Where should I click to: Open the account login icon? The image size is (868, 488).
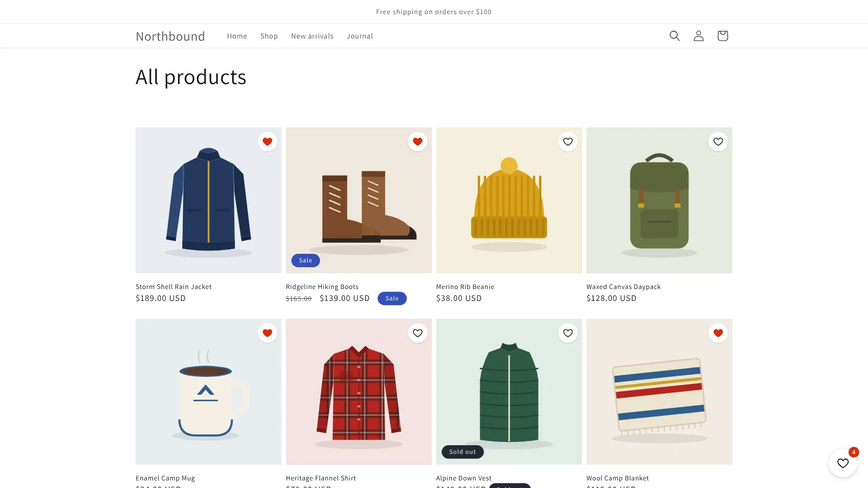(699, 36)
